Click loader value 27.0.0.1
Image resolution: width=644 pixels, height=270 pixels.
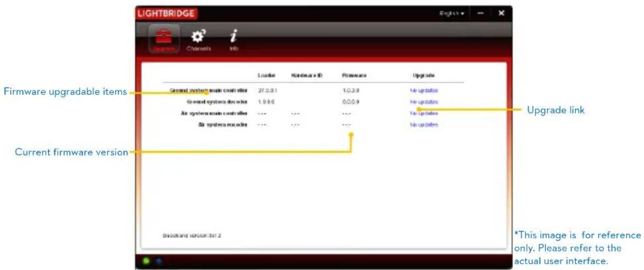click(x=267, y=90)
